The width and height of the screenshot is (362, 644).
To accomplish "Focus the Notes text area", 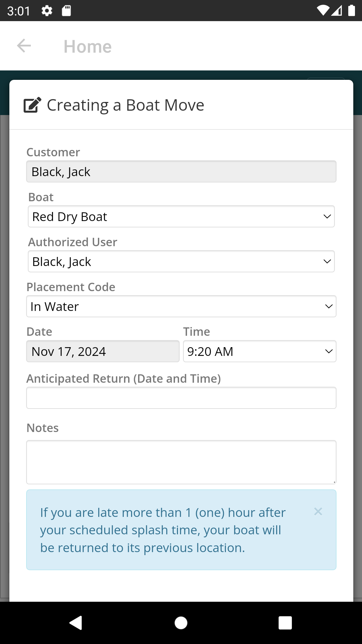I will [x=181, y=462].
